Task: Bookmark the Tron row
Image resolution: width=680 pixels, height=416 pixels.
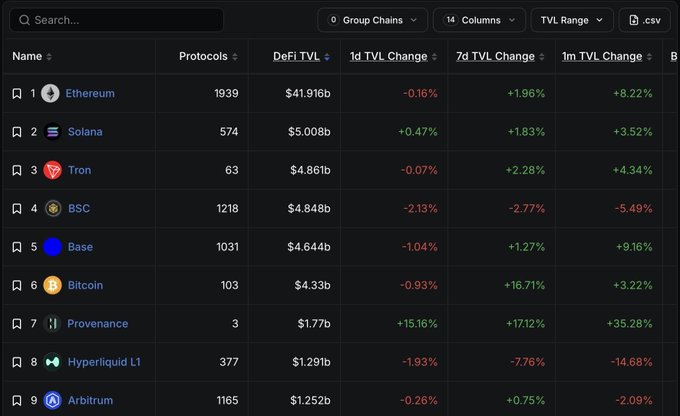Action: [x=17, y=170]
